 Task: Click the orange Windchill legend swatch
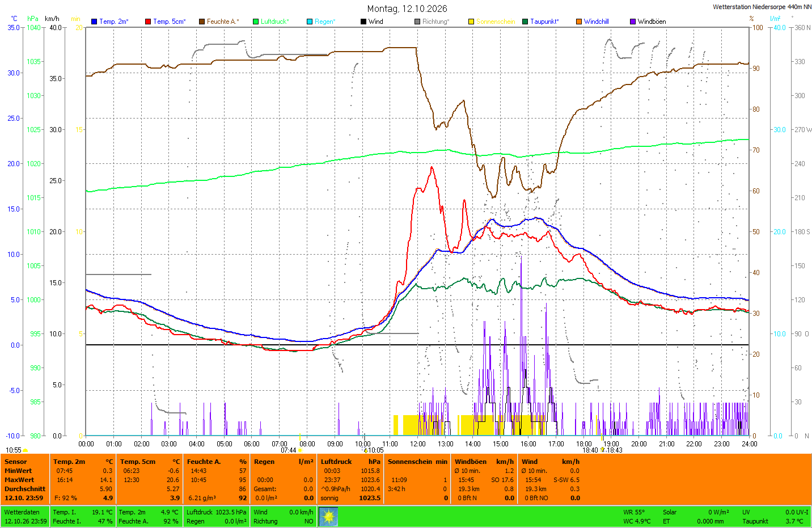tap(579, 22)
